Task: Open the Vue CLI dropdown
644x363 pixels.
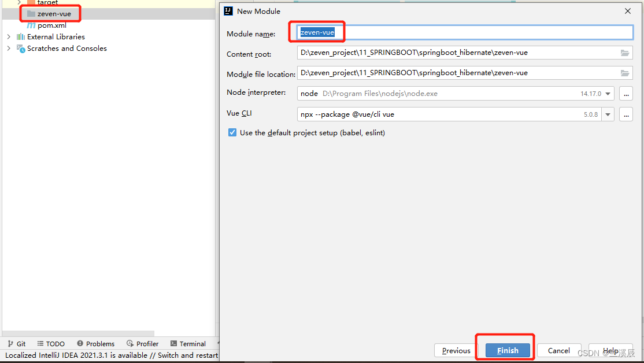Action: (x=608, y=114)
